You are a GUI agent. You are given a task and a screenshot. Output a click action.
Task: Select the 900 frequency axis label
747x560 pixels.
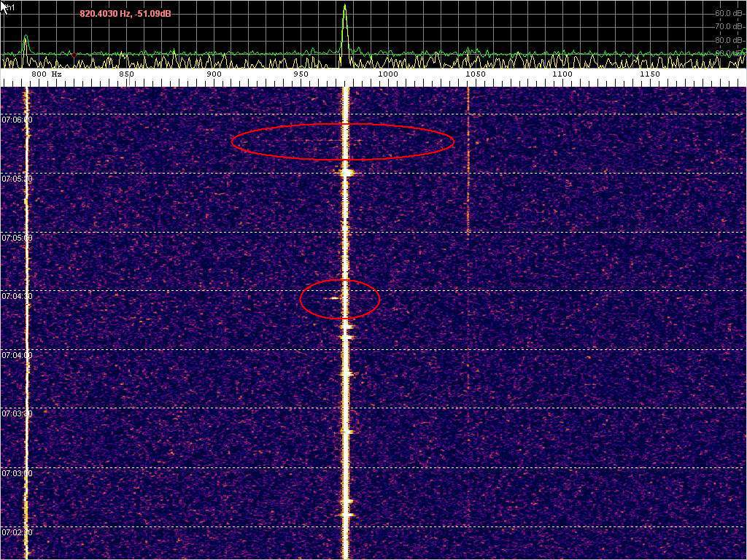[214, 74]
